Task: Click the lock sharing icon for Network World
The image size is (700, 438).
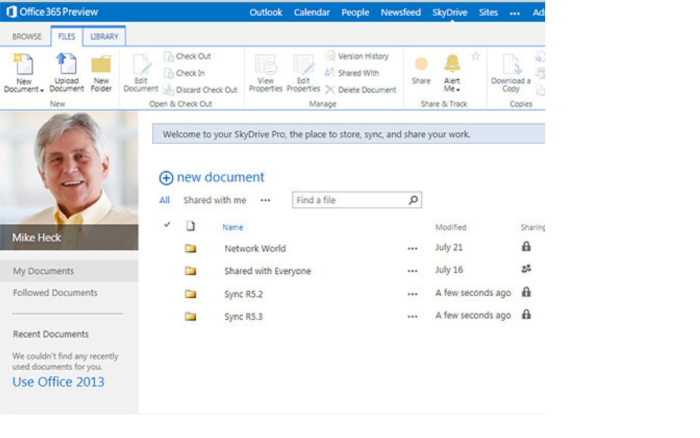Action: pos(526,246)
